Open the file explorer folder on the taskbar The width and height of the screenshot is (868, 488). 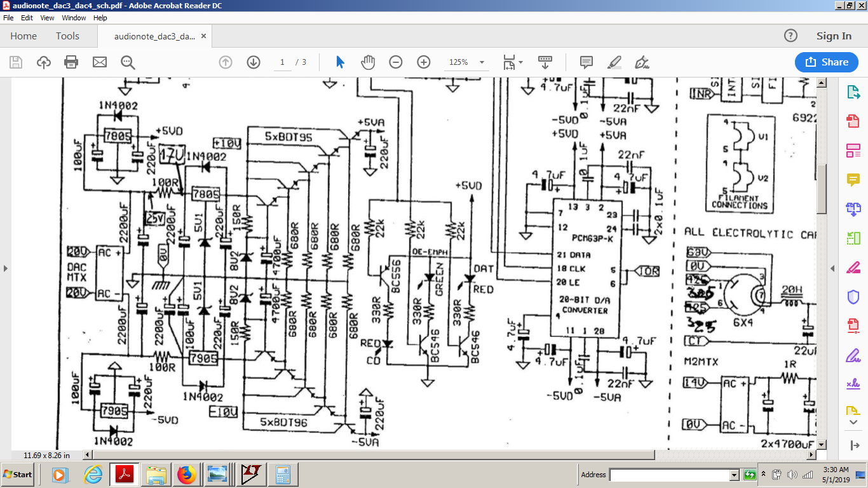pyautogui.click(x=156, y=475)
